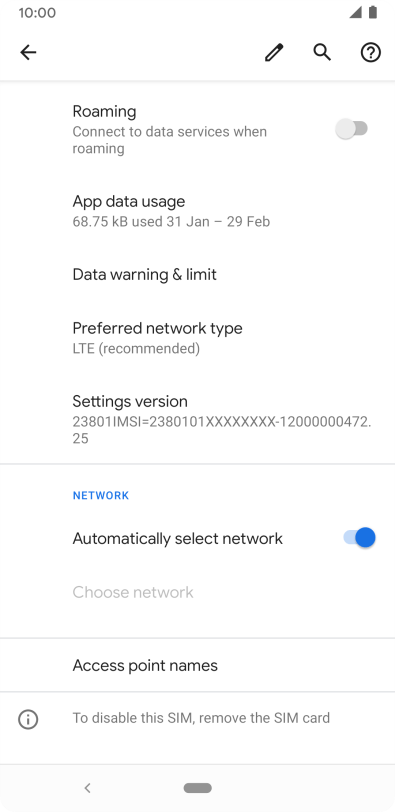Open help via question mark icon
This screenshot has width=395, height=812.
click(x=371, y=52)
